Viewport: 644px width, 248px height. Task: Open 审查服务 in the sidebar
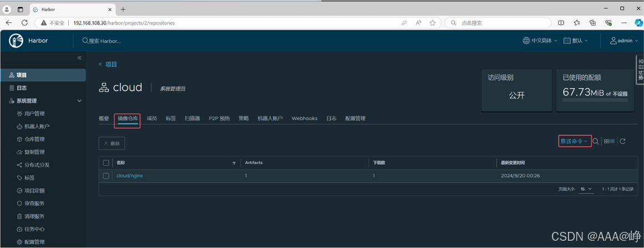tap(34, 203)
